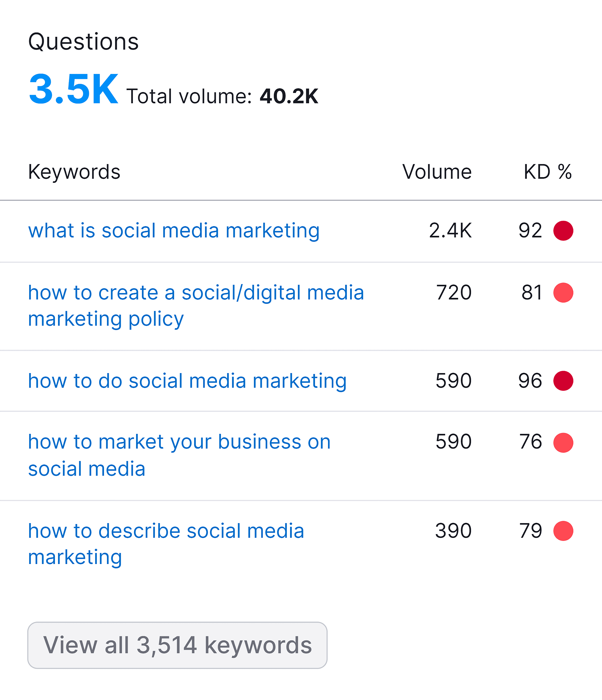
Task: Click the dark red KD dot beside 96
Action: (x=563, y=381)
